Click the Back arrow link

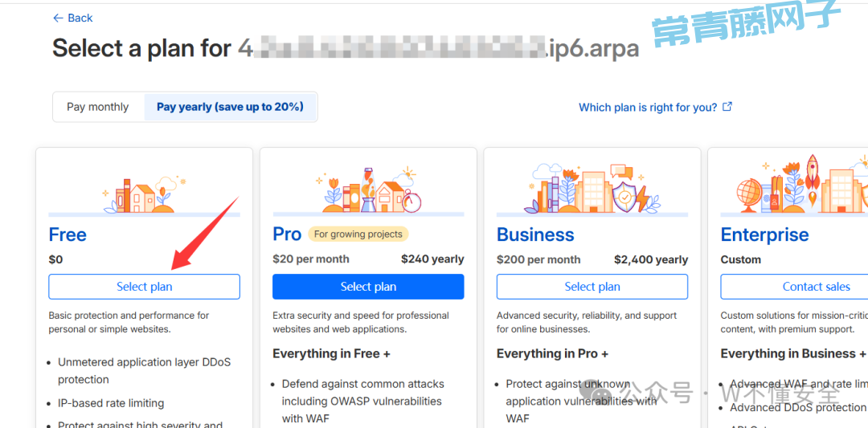tap(72, 18)
